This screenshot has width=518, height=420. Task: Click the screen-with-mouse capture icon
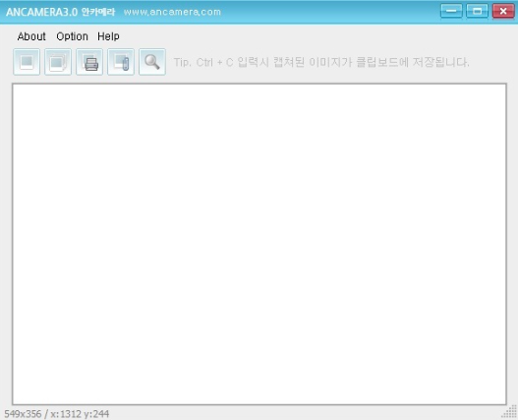pyautogui.click(x=121, y=62)
